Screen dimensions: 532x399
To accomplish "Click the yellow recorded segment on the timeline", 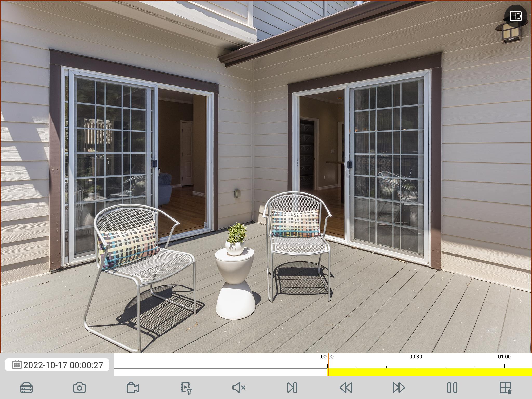I will click(x=429, y=372).
